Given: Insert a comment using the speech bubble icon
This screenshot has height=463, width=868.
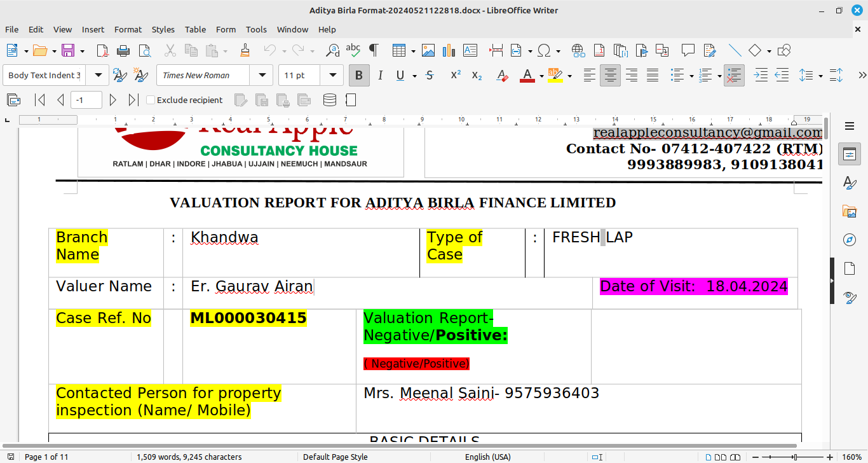Looking at the screenshot, I should (688, 51).
